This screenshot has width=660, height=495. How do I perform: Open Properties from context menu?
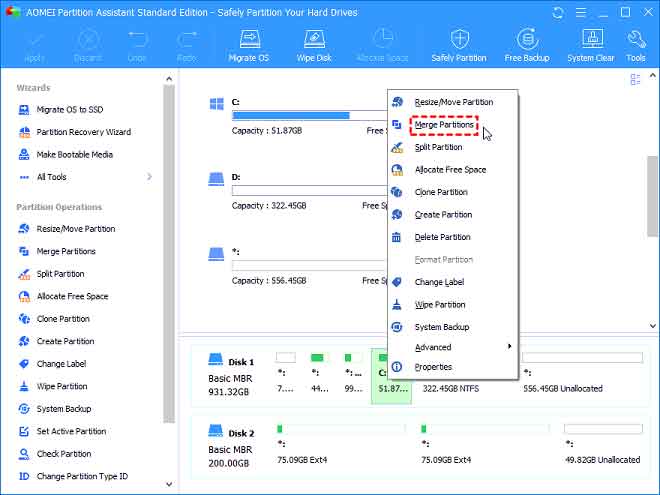tap(453, 367)
